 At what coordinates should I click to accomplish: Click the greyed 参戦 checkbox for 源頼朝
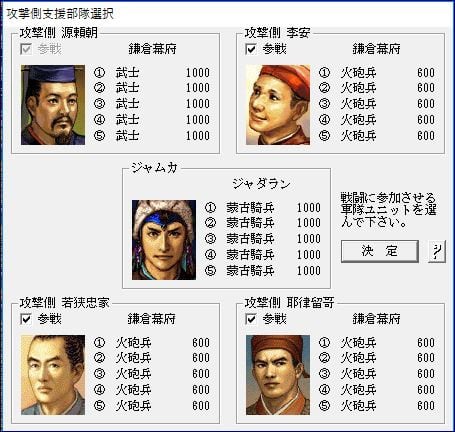click(x=26, y=49)
